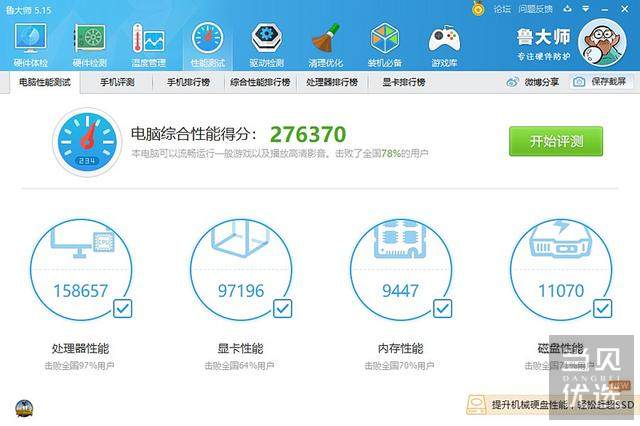The width and height of the screenshot is (640, 426).
Task: Click the processor score 158657
Action: 81,291
